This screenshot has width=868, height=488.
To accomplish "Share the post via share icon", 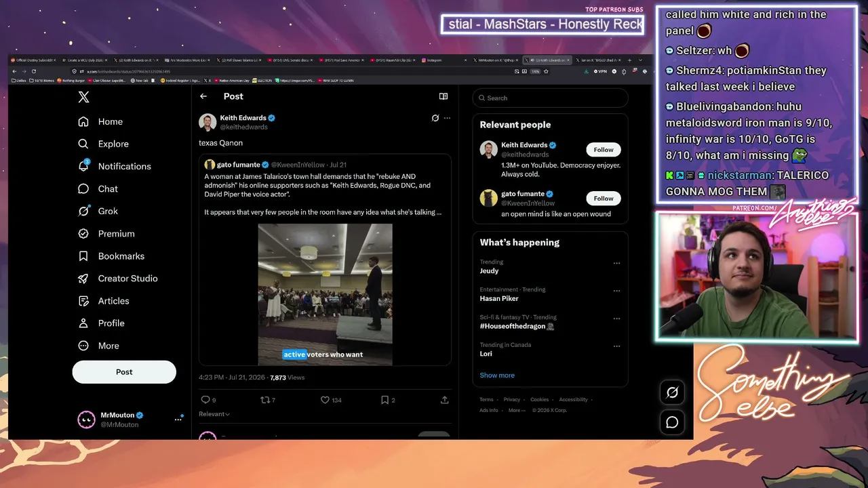I will point(445,400).
